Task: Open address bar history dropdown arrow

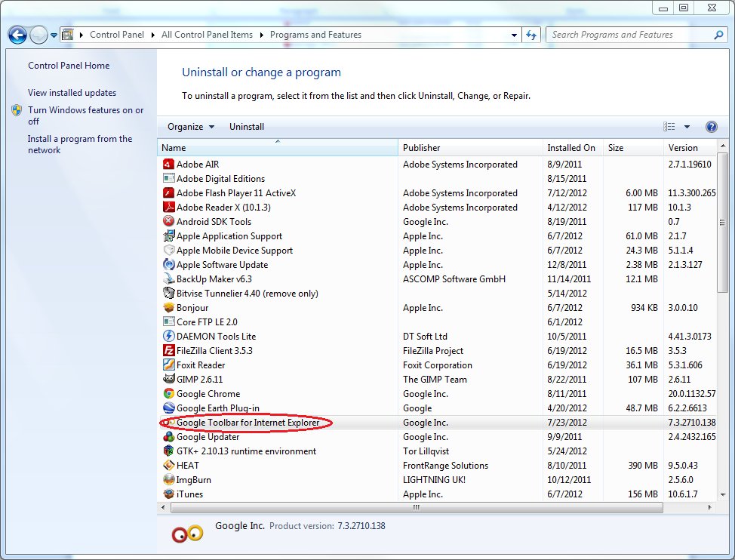Action: pyautogui.click(x=514, y=35)
